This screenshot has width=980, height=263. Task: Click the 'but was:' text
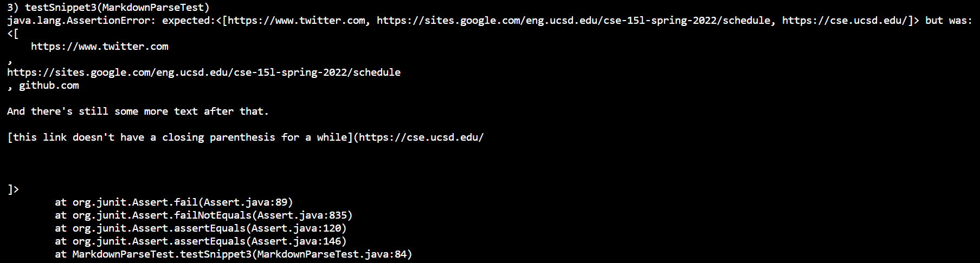pos(949,21)
